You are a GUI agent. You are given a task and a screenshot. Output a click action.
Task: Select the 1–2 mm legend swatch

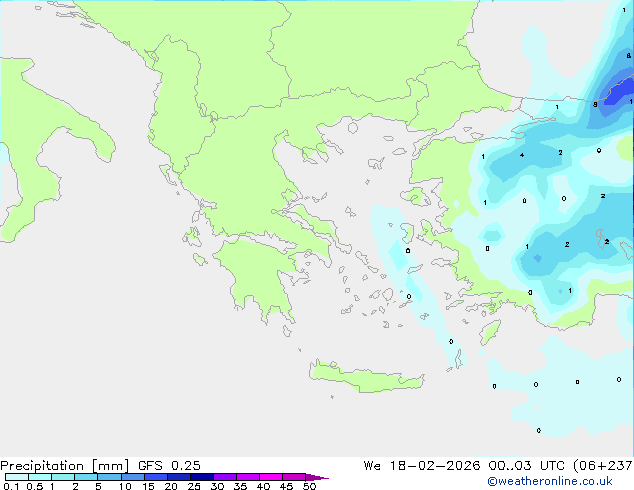click(x=63, y=477)
